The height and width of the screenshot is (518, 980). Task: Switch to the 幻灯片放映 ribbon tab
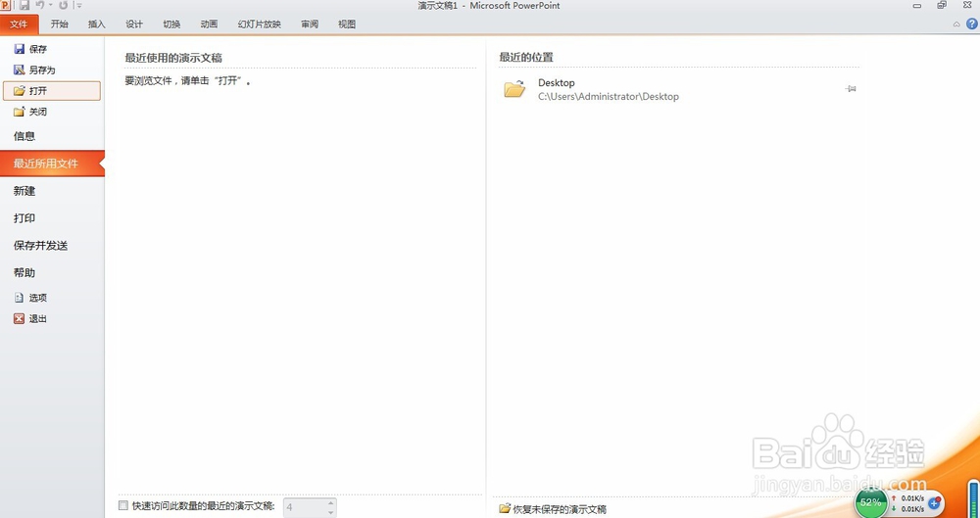pos(260,24)
